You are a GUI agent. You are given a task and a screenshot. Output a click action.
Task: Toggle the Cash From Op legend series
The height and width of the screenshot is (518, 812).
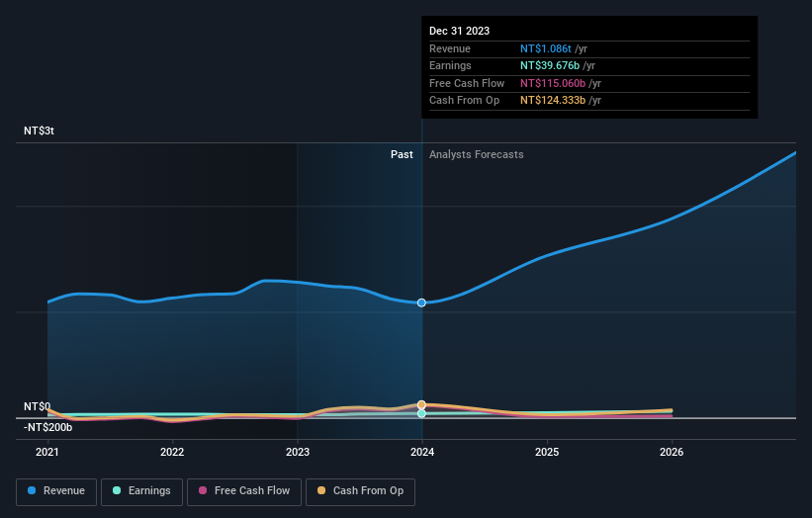360,491
